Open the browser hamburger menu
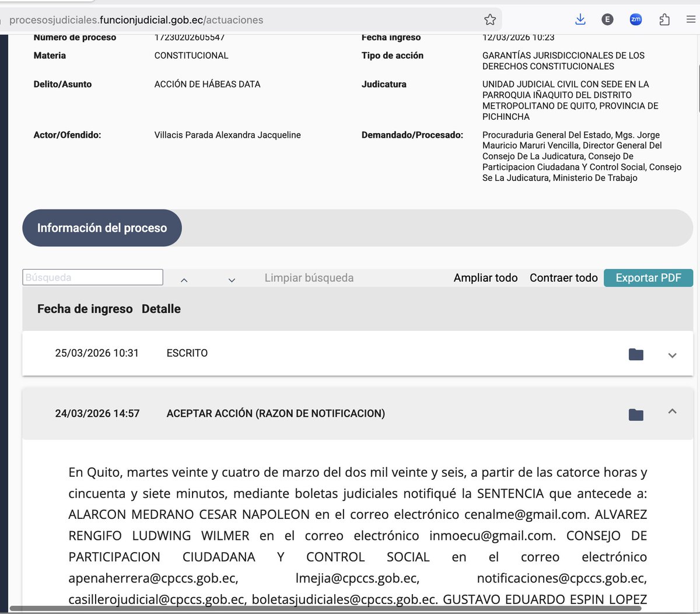 click(x=690, y=19)
